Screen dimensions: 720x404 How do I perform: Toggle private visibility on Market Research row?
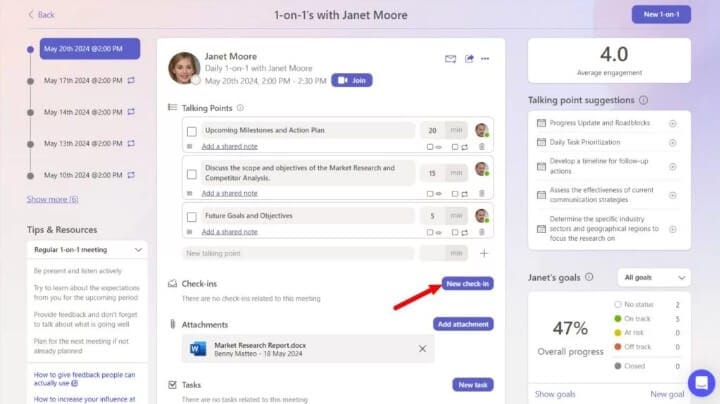click(x=430, y=194)
